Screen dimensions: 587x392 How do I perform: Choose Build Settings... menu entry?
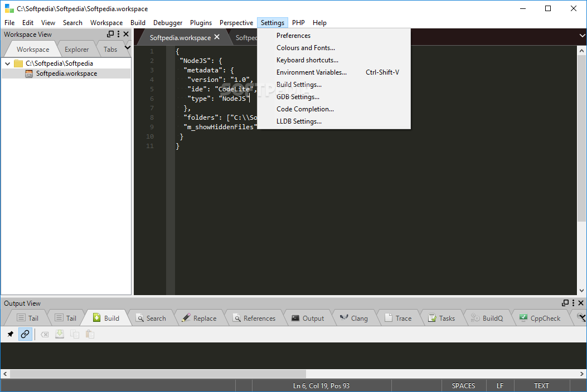[334, 85]
